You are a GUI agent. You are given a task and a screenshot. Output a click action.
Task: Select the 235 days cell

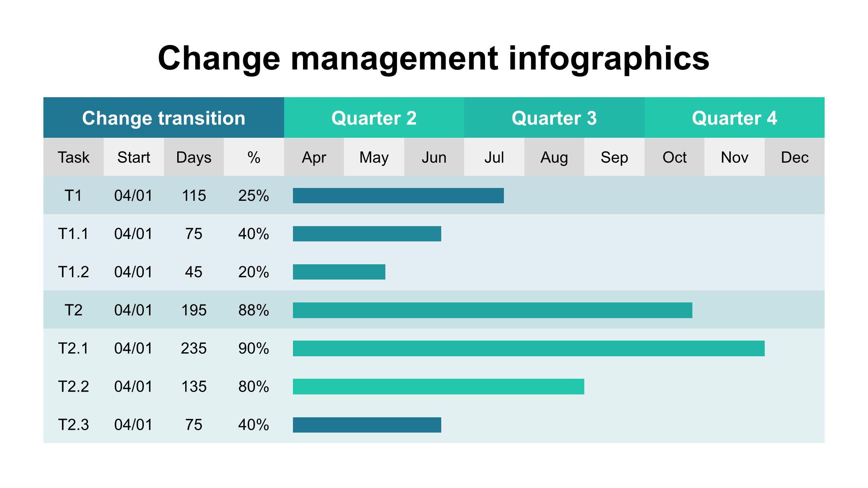point(194,348)
